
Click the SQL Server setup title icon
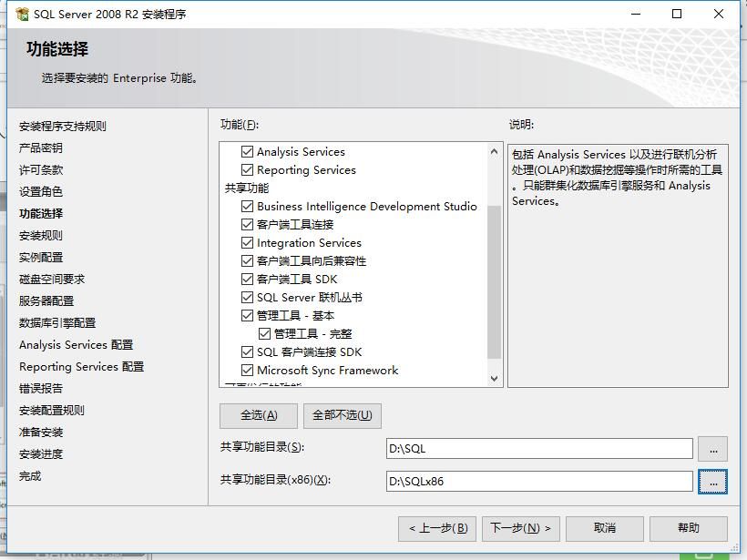point(22,15)
